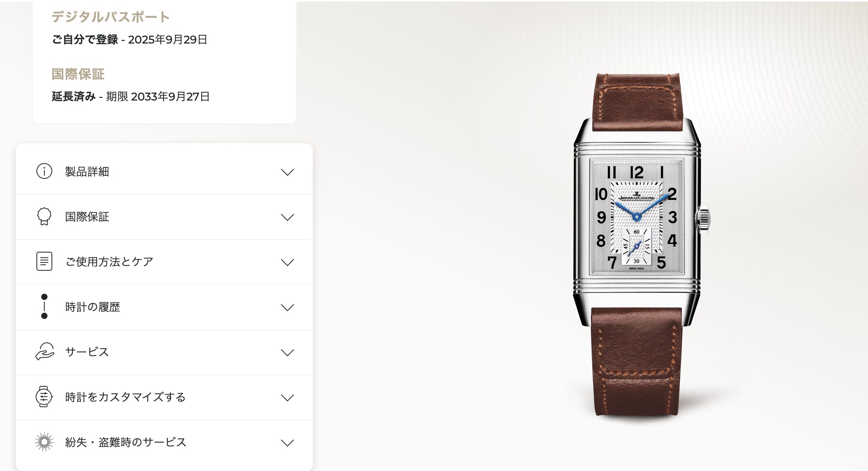Click the Reverso watch product image

tap(641, 245)
